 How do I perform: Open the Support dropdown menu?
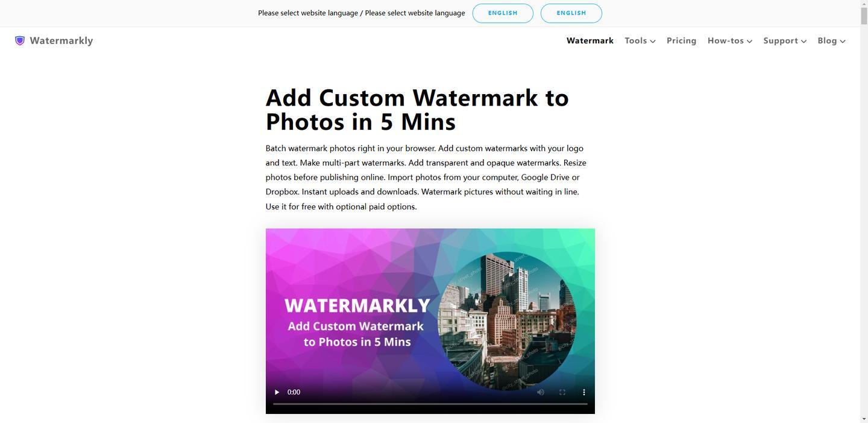pos(785,40)
